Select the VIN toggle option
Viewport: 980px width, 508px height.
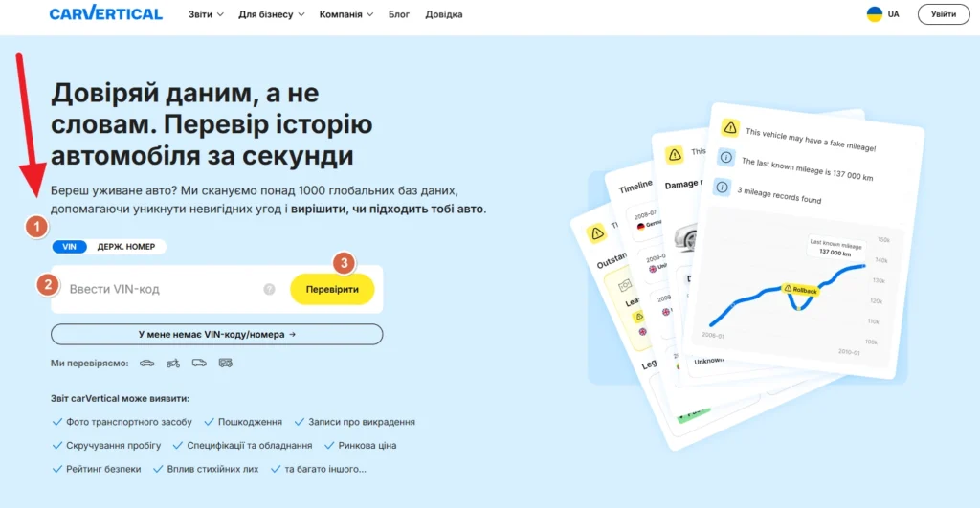click(x=69, y=247)
